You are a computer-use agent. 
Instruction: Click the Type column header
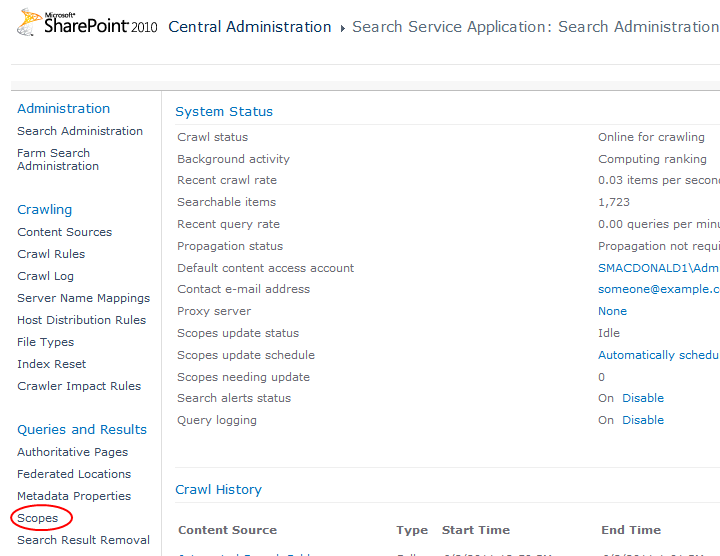coord(412,530)
